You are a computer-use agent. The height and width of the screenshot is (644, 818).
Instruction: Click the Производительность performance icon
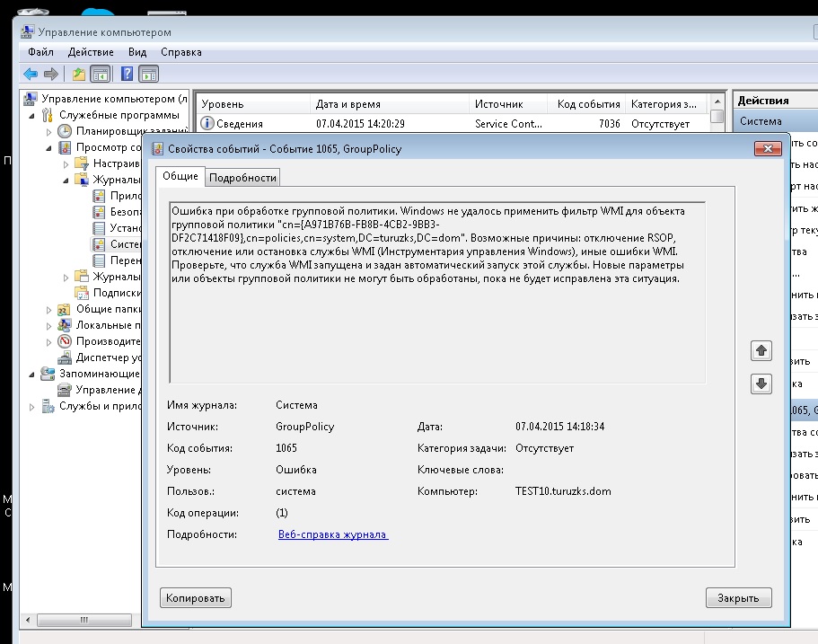click(65, 341)
